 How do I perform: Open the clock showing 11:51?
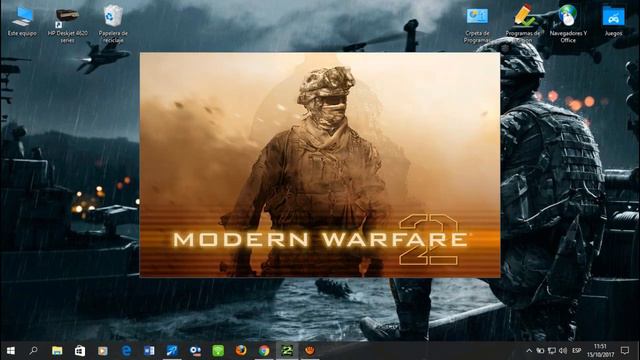600,351
